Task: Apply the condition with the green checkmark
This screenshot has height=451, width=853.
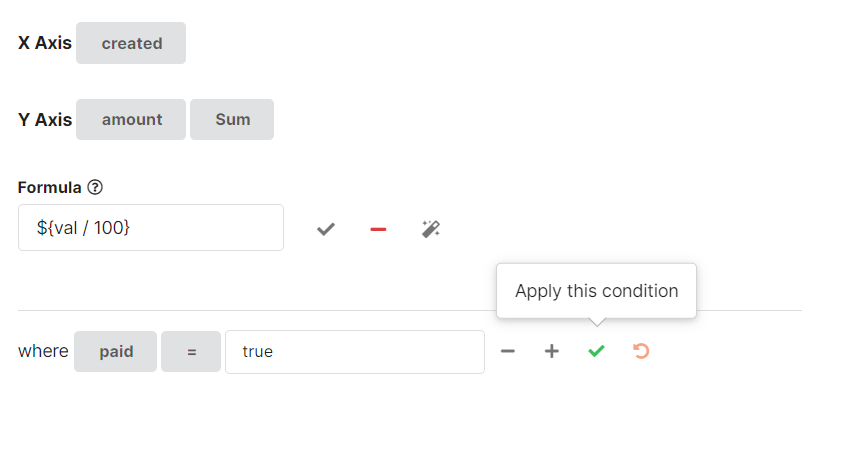Action: (x=596, y=352)
